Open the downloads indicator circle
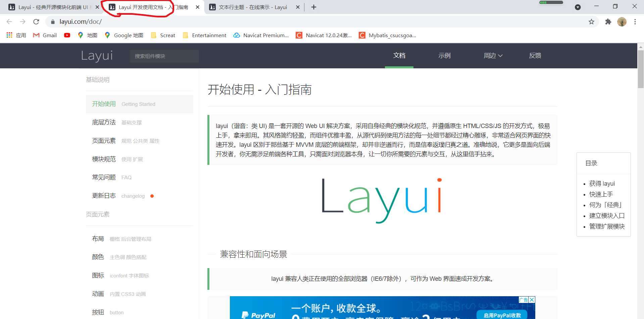The width and height of the screenshot is (644, 319). [x=578, y=7]
